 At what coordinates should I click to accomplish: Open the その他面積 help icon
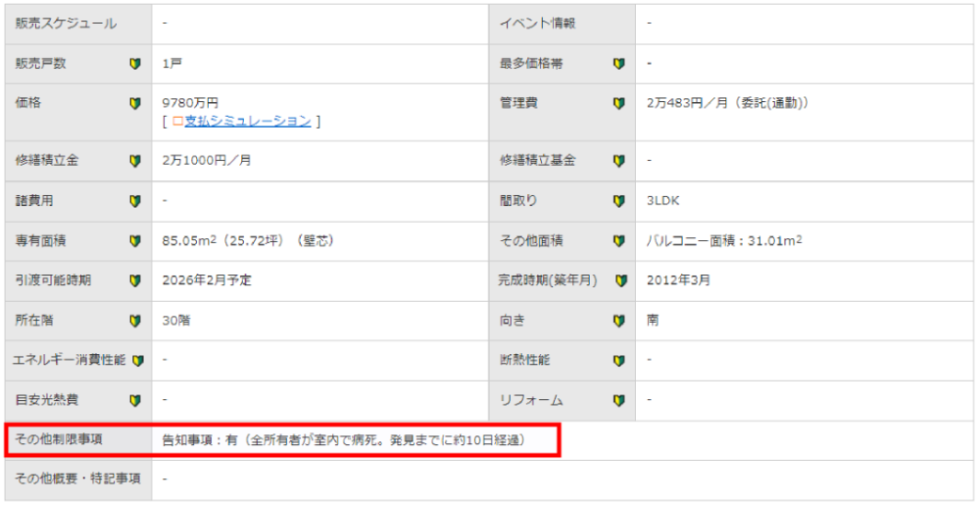click(618, 240)
